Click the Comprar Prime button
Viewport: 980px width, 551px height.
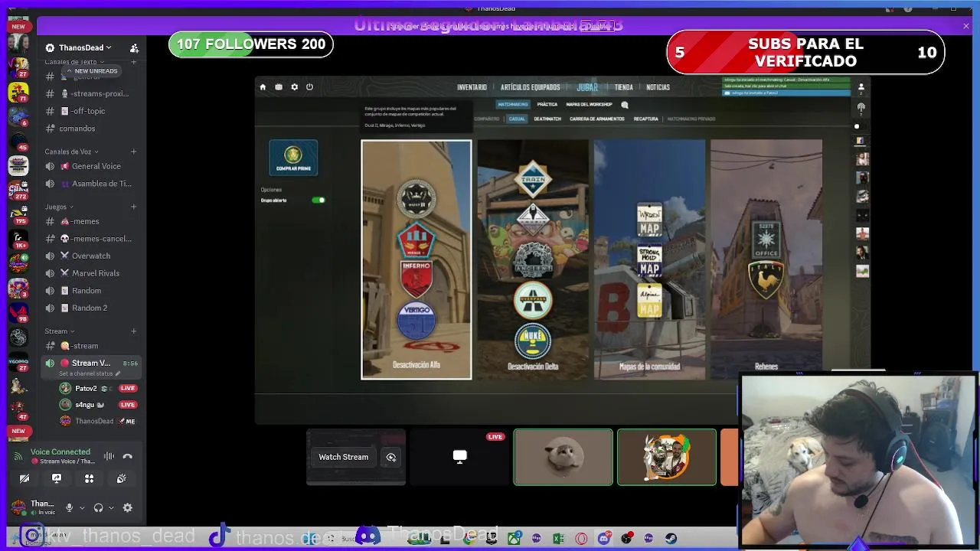293,158
